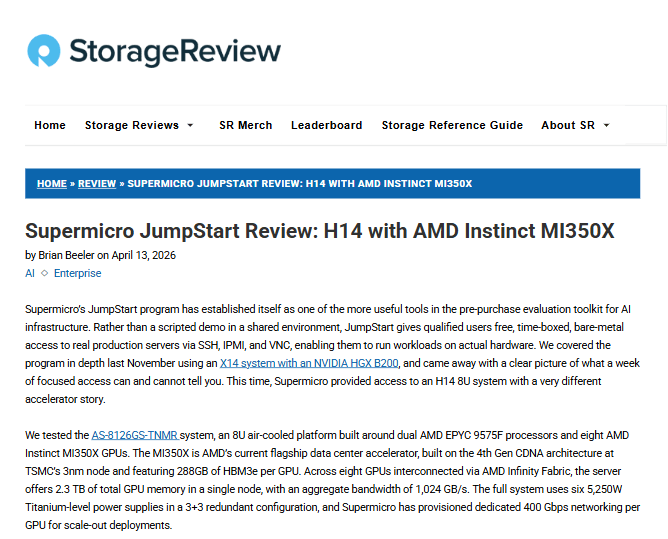Expand the About SR dropdown arrow

point(606,126)
